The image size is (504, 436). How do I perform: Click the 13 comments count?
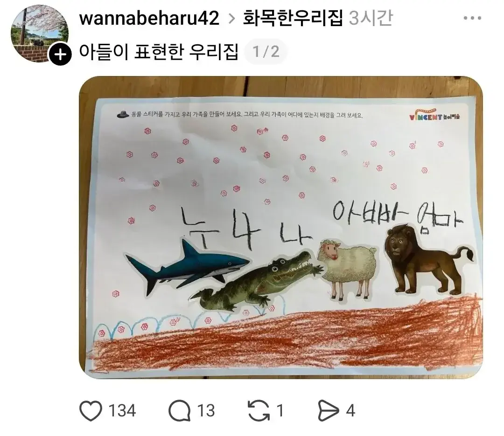[x=206, y=411]
